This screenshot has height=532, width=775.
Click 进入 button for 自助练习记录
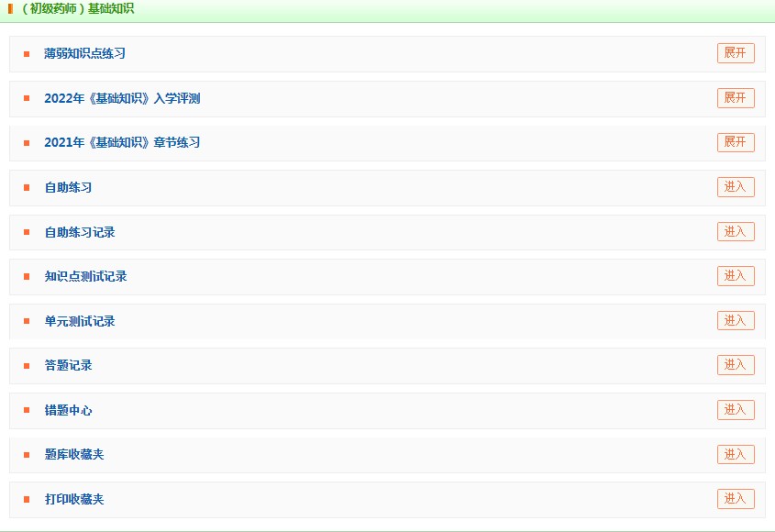[x=736, y=232]
